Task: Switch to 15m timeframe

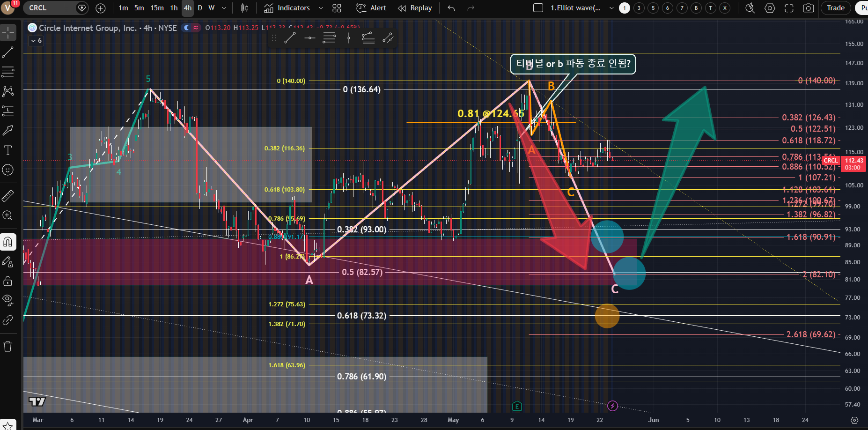Action: [157, 8]
